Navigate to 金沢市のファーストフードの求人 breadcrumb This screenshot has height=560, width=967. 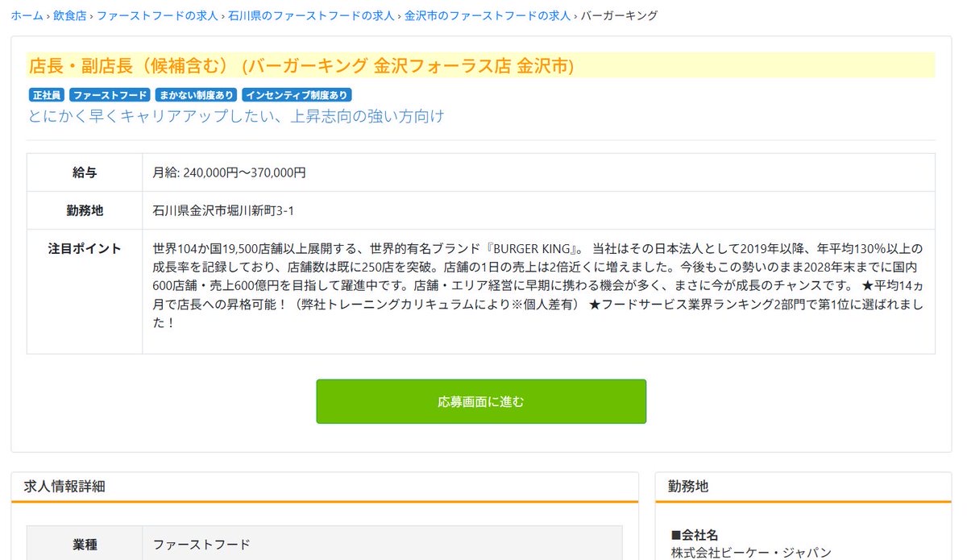487,16
